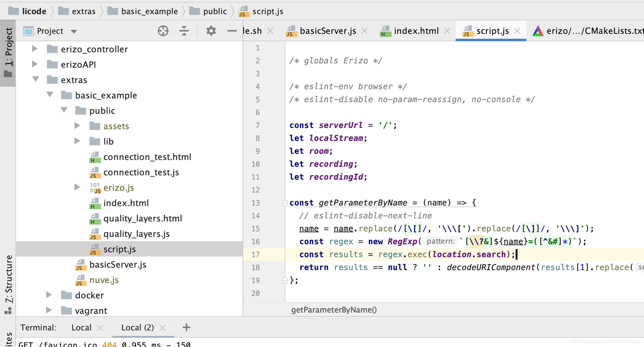The height and width of the screenshot is (347, 644).
Task: Collapse the basic_example folder
Action: pos(50,95)
